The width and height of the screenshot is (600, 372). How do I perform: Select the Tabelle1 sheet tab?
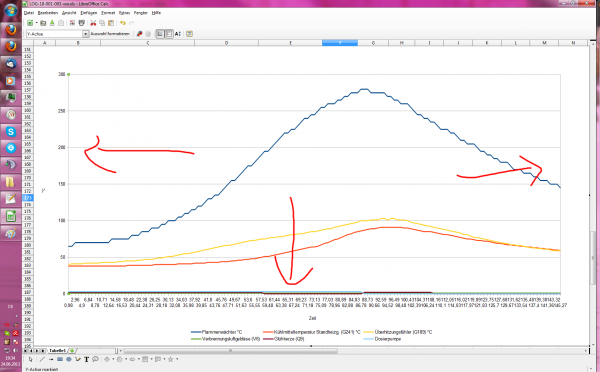[57, 351]
